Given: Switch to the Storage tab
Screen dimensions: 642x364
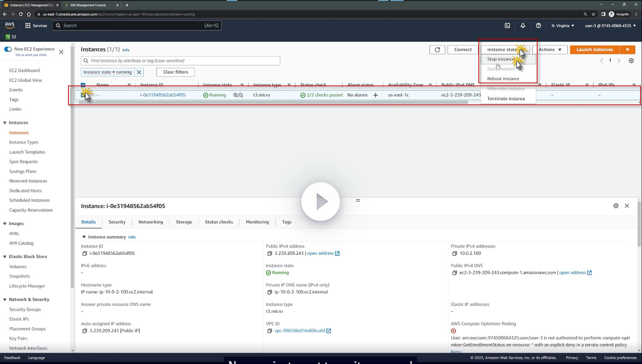Looking at the screenshot, I should click(184, 222).
